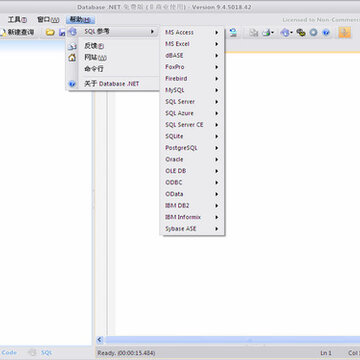Click the toolbar icon right of the MS Access submenu
The height and width of the screenshot is (360, 360).
233,32
